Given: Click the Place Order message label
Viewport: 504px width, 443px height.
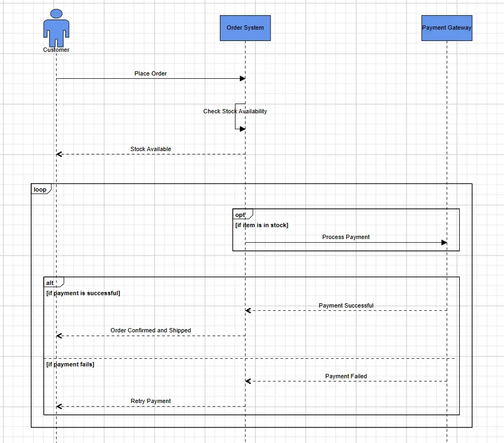Looking at the screenshot, I should [150, 73].
